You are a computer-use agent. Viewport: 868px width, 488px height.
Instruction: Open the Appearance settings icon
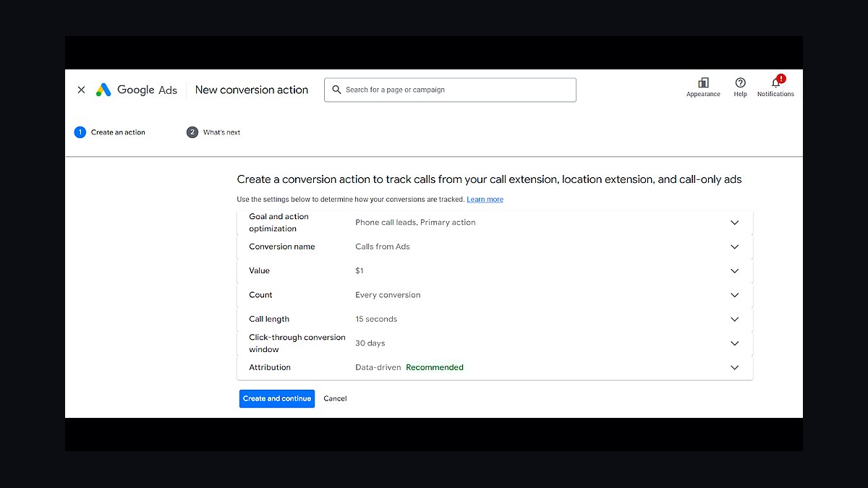pos(703,83)
